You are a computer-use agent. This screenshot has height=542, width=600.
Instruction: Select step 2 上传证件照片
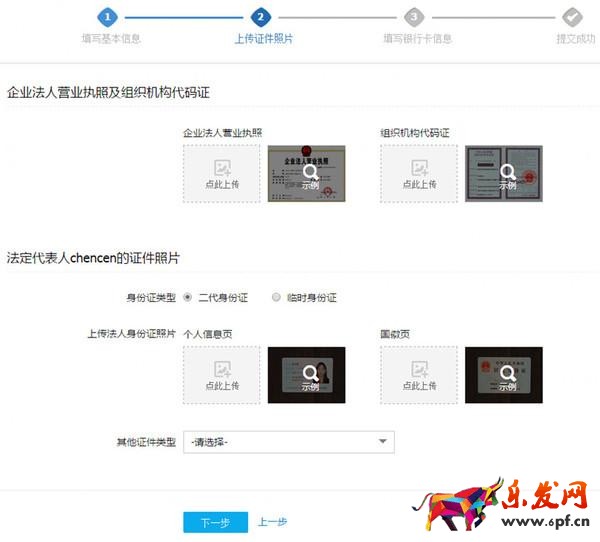pyautogui.click(x=261, y=17)
